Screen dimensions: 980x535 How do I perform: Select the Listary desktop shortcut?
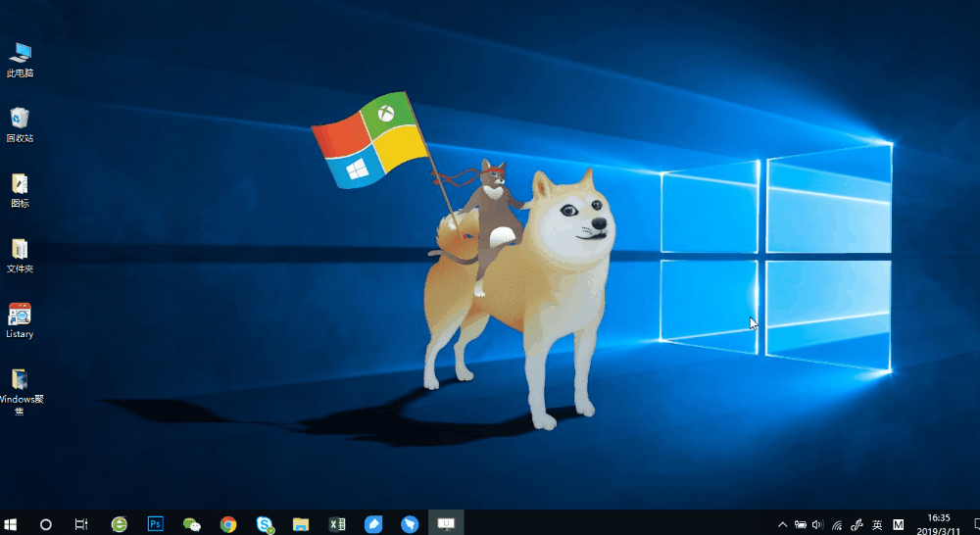(20, 321)
